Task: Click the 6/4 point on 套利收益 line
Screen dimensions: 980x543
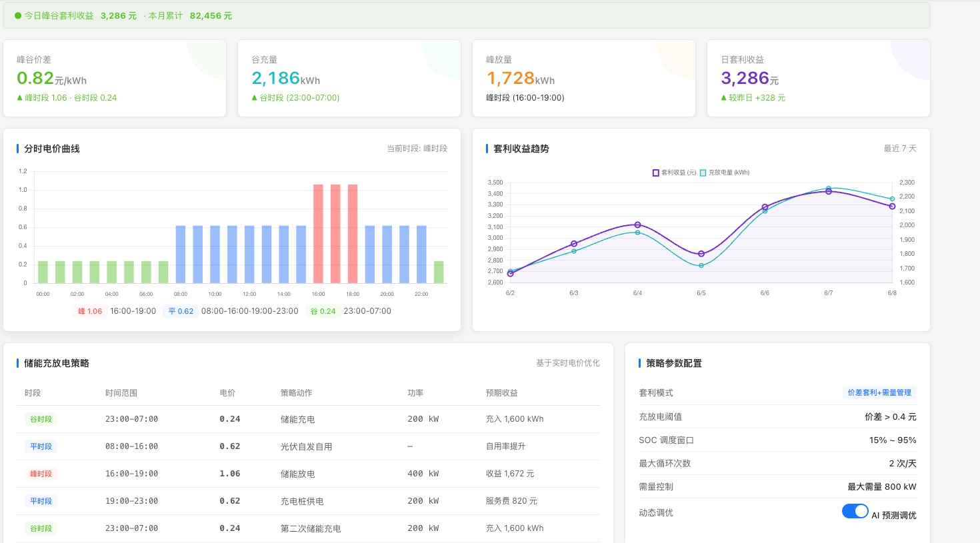Action: (638, 225)
